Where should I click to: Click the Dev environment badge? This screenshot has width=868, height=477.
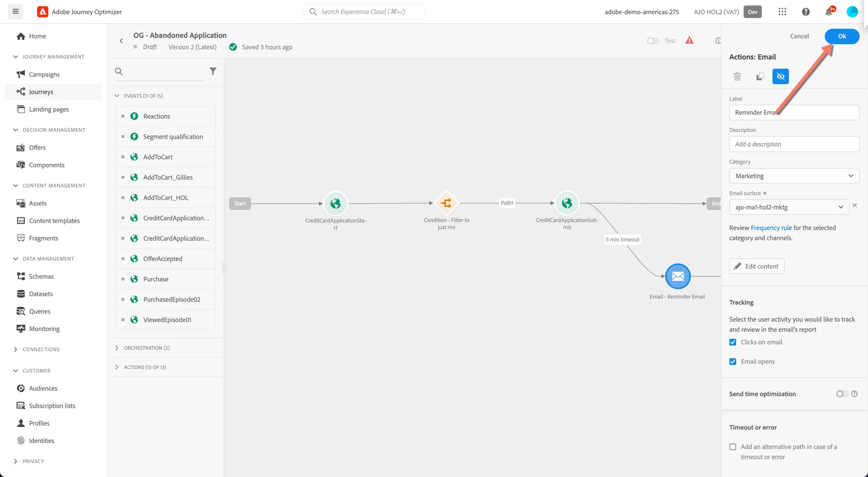753,12
